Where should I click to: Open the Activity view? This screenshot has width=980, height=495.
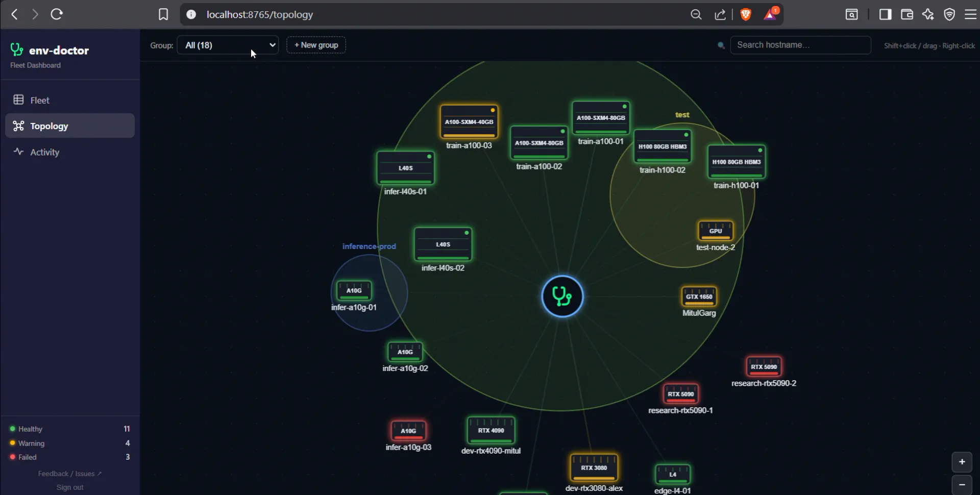(x=70, y=152)
